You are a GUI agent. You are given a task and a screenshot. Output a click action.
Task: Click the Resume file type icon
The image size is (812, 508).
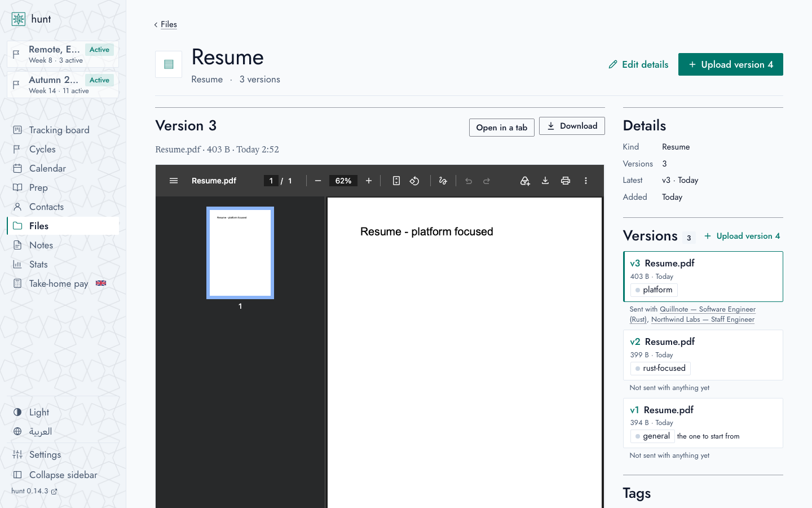pyautogui.click(x=169, y=64)
